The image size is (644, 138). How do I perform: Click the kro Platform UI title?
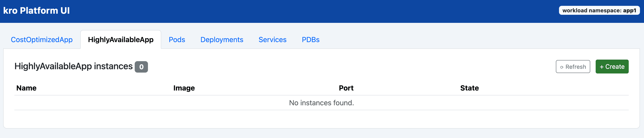coord(36,11)
